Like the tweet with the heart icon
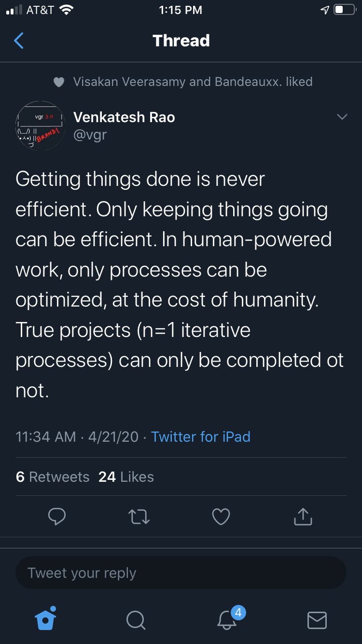Screen dimensions: 362x644 [x=221, y=517]
